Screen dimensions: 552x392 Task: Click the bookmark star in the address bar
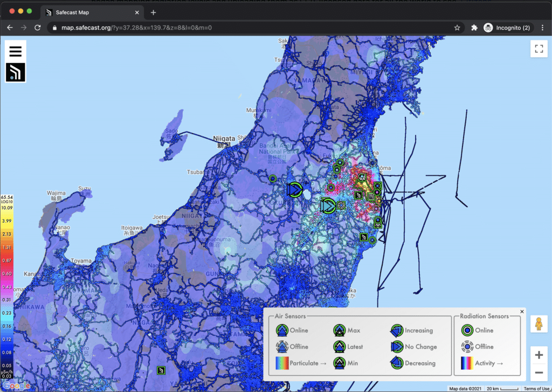pos(457,27)
